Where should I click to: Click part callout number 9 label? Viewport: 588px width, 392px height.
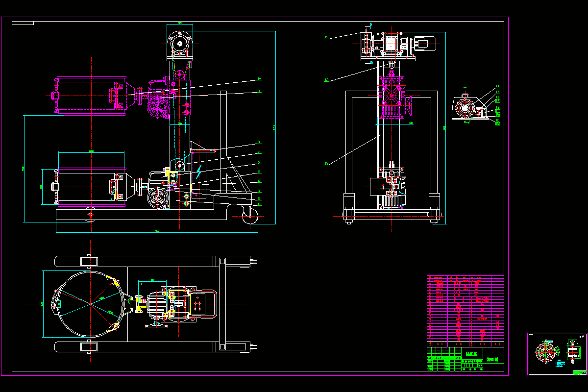(x=259, y=91)
